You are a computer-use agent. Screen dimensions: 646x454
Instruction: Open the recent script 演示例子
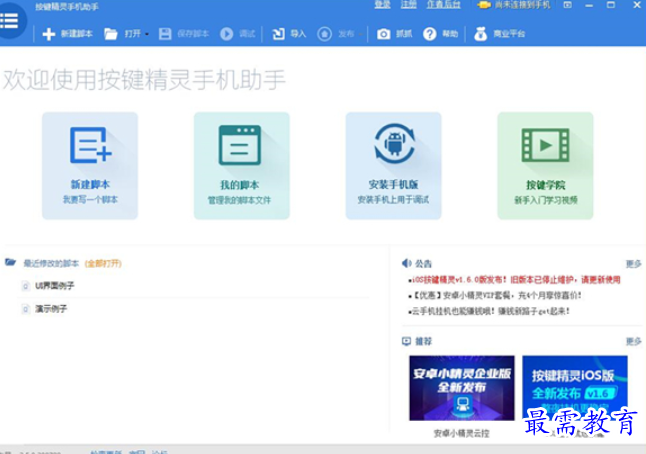click(51, 309)
